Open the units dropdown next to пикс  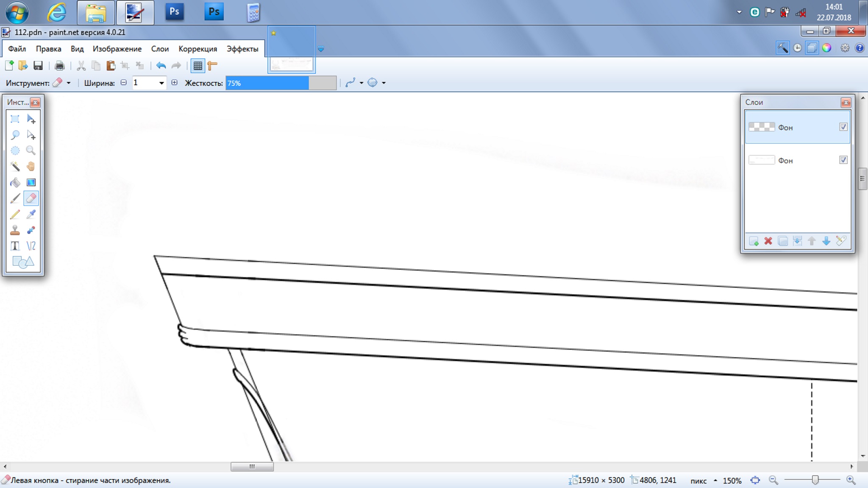pos(715,480)
